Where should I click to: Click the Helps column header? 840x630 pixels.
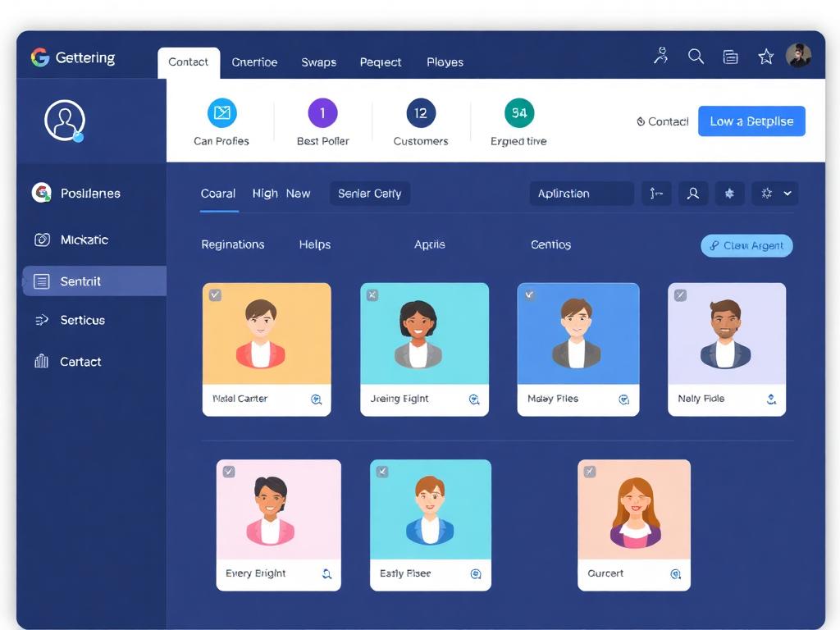pyautogui.click(x=314, y=244)
